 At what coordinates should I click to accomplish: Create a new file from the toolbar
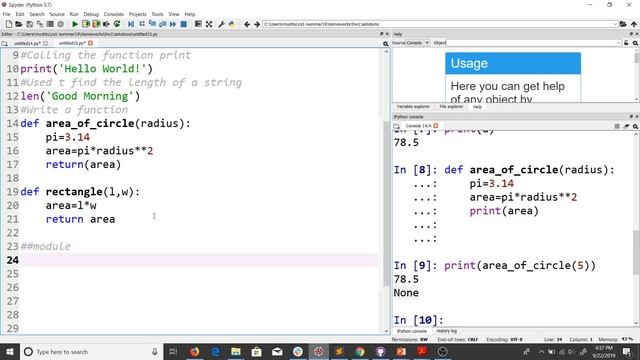[x=9, y=24]
